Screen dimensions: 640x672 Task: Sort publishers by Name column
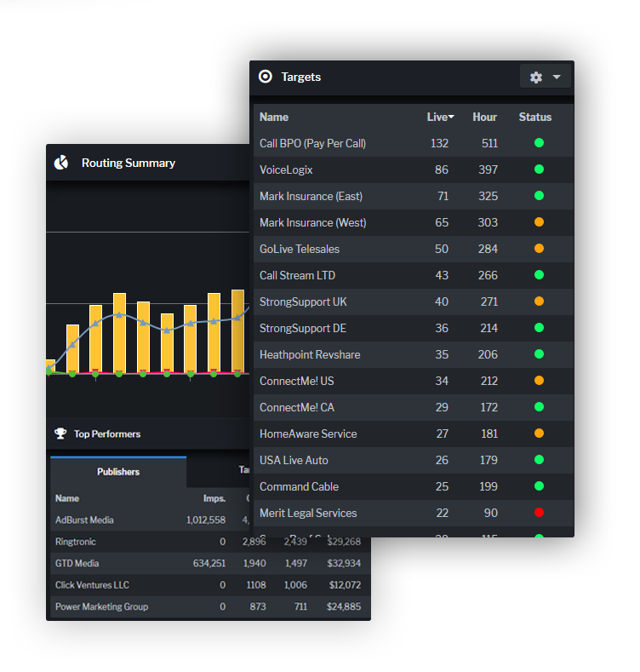pos(67,498)
